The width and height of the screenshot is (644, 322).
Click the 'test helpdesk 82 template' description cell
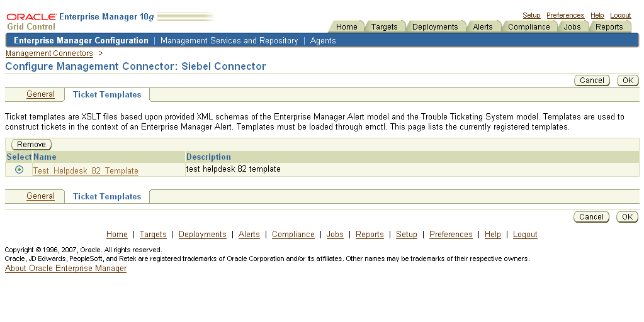tap(234, 169)
